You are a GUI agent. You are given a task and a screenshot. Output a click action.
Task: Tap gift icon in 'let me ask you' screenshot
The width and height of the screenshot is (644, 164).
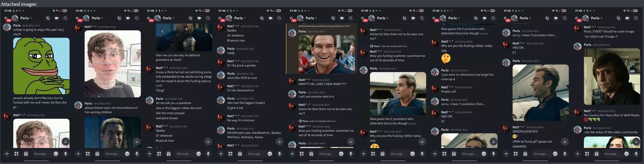pos(169,154)
